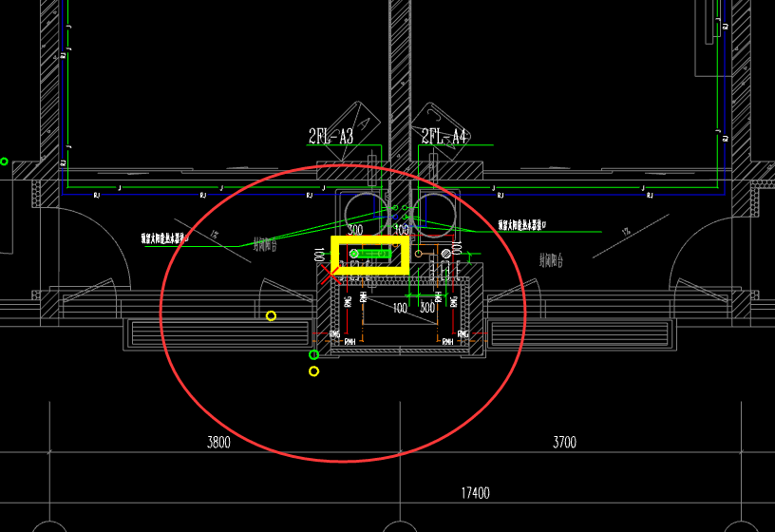
Task: Click the left AC louver grille block
Action: pos(218,334)
